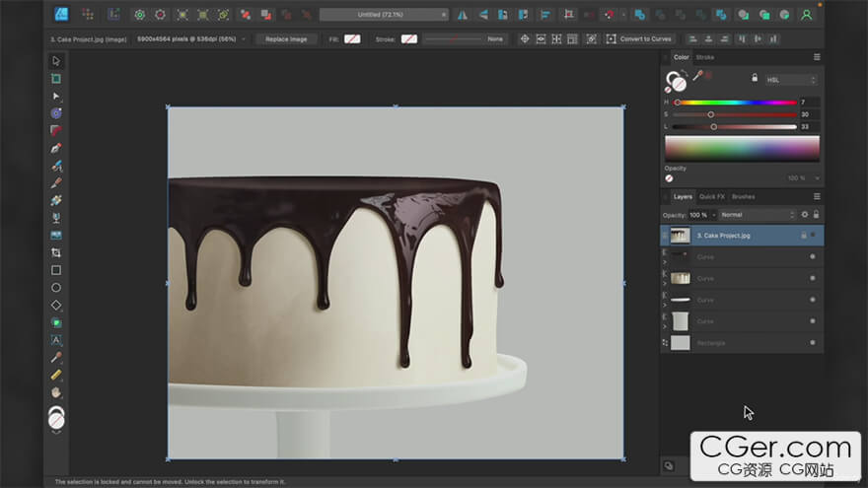Open the Quick FX tab
This screenshot has height=488, width=868.
click(x=712, y=196)
